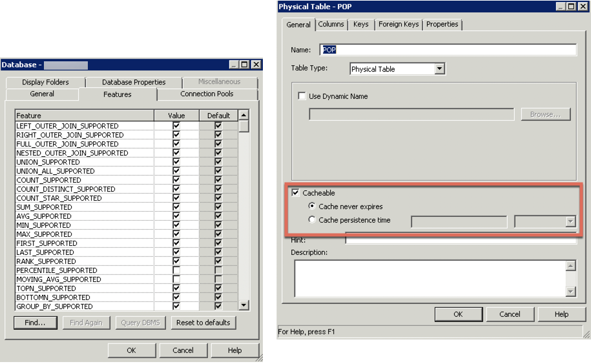Open the Foreign Keys tab
This screenshot has height=364, width=591.
click(x=399, y=24)
